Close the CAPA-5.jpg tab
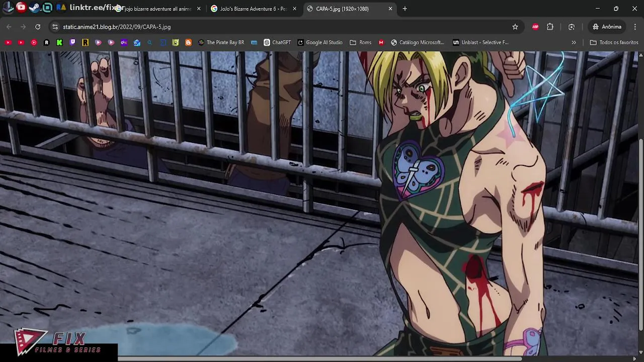The width and height of the screenshot is (644, 362). 390,9
